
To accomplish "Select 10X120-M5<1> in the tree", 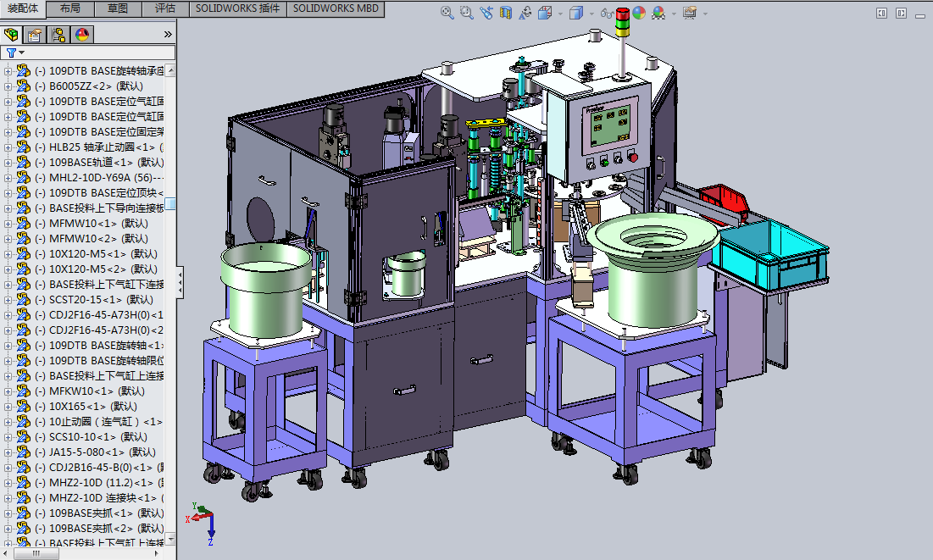I will point(97,253).
